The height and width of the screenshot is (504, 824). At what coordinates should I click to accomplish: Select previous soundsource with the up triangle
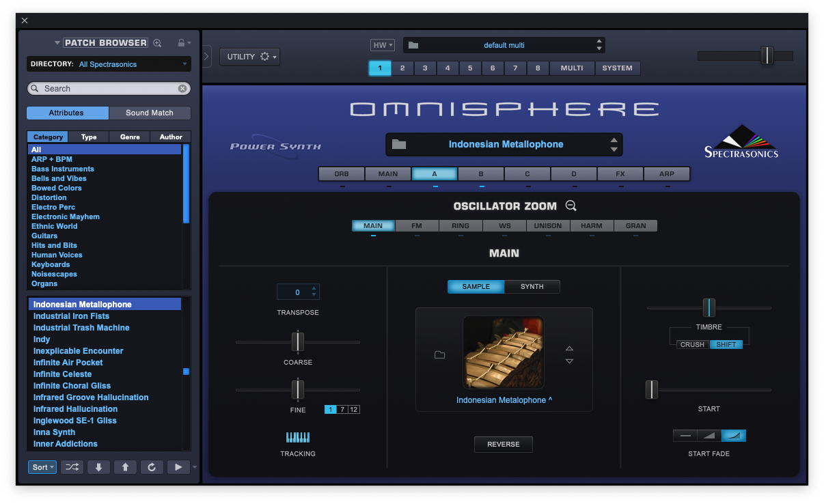click(x=569, y=349)
